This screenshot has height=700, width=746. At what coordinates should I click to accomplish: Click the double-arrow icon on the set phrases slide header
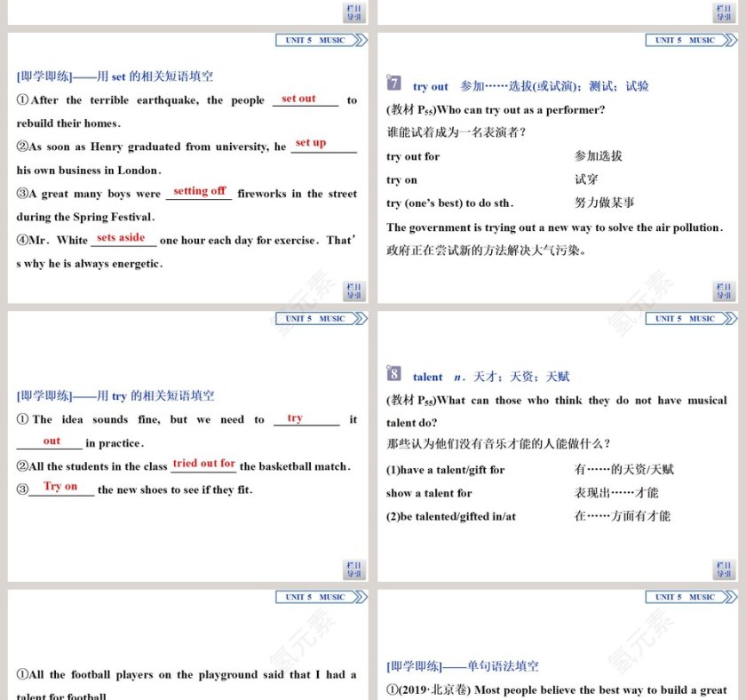[x=359, y=40]
